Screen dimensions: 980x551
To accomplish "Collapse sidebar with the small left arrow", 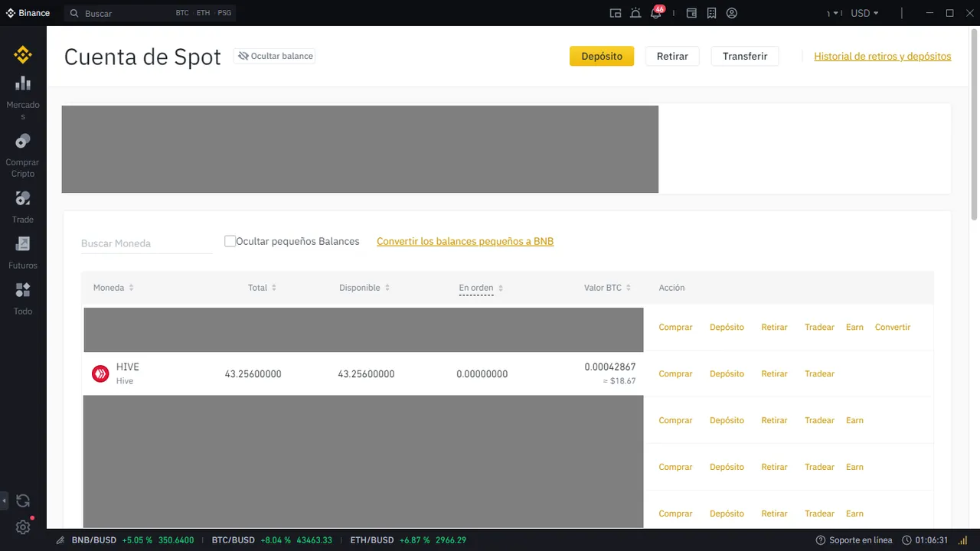I will [x=4, y=501].
